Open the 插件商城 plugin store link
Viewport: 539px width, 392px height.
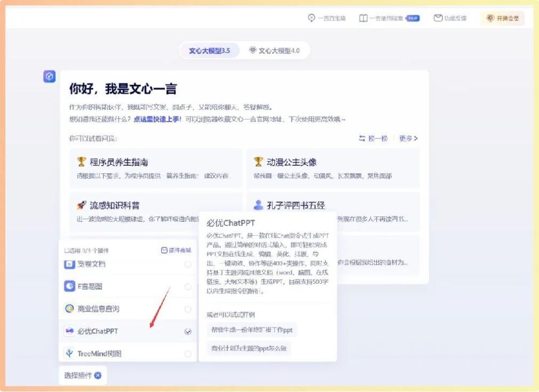(x=176, y=250)
